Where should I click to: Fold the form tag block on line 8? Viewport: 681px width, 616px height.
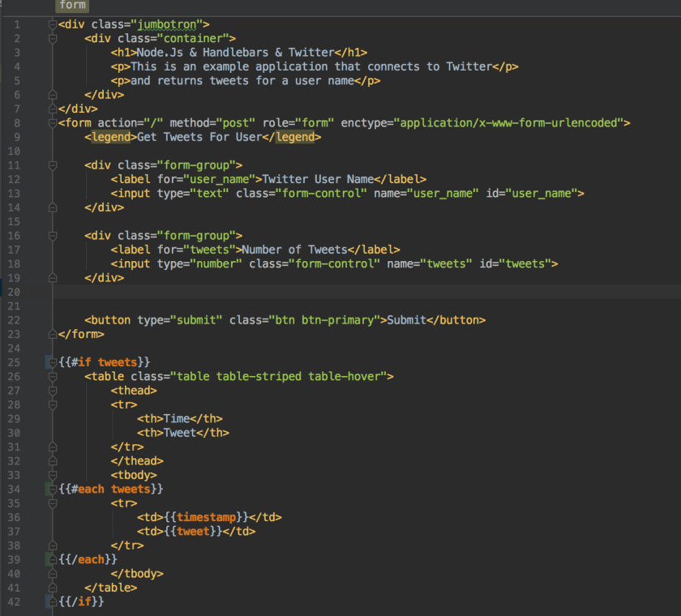coord(52,123)
